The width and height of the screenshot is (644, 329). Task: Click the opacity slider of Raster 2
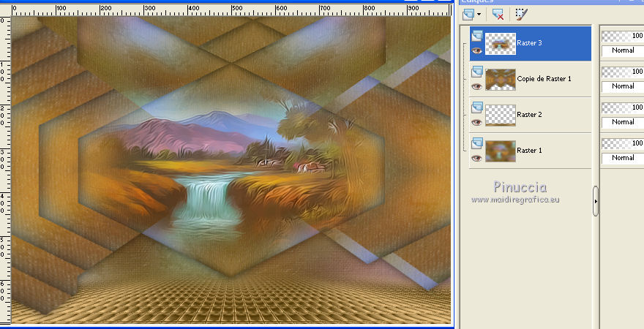point(623,108)
